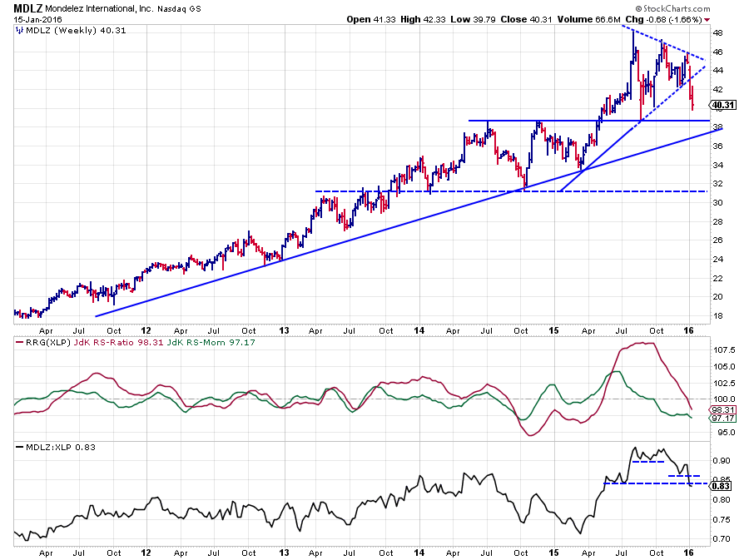Click the 40.31 last price tag on axis
Screen dimensions: 749x560
click(723, 105)
